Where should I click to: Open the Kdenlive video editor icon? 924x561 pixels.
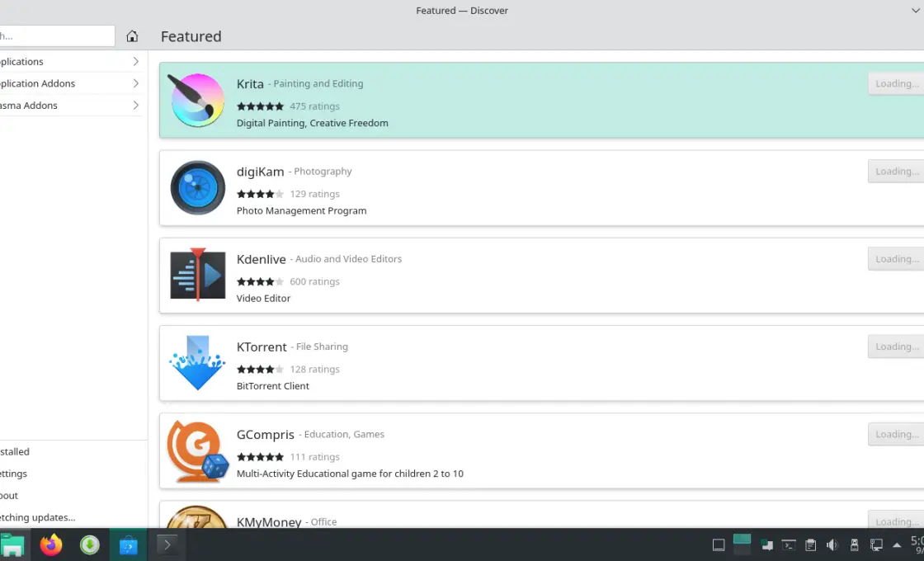(197, 275)
